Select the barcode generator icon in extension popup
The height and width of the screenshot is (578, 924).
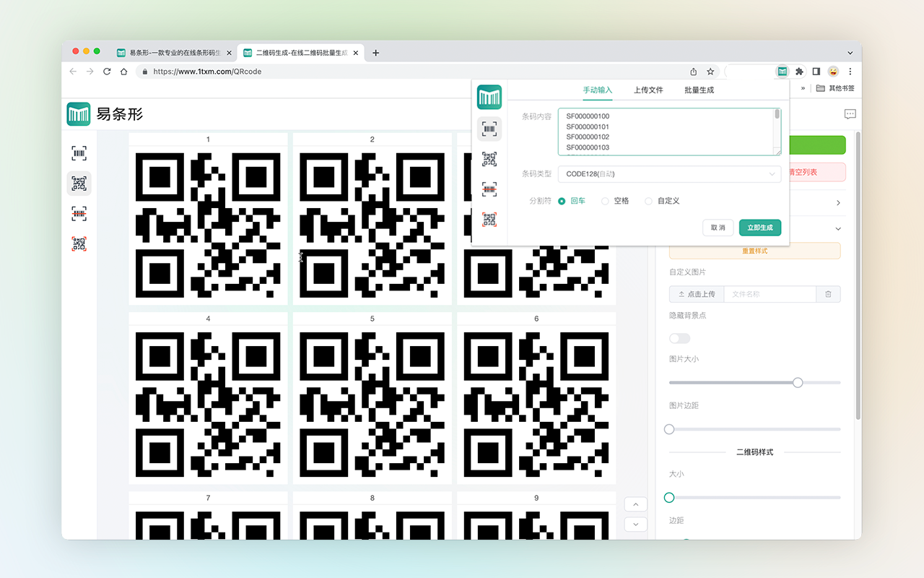(x=489, y=129)
